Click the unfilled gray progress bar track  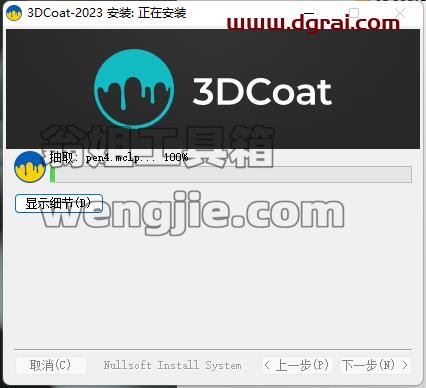click(233, 175)
